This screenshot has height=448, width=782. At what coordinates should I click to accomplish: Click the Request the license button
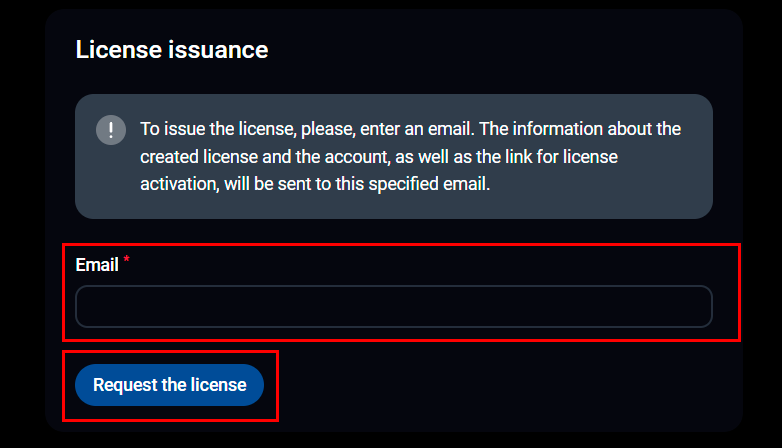(x=169, y=385)
